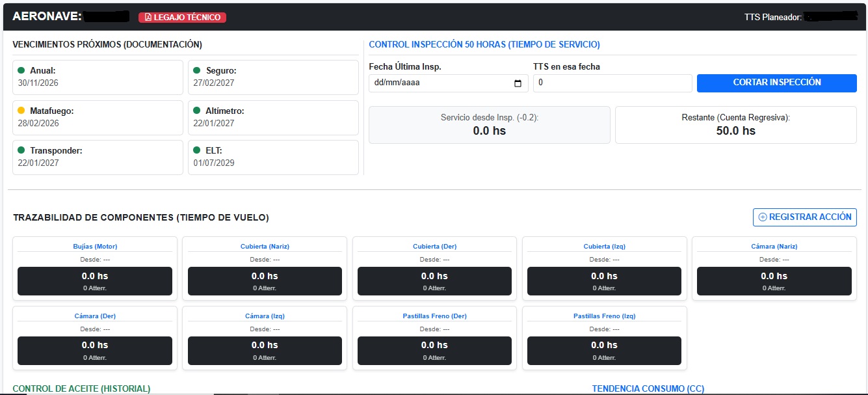This screenshot has height=395, width=868.
Task: Click the Control de Aceite (Historial) heading
Action: coord(81,388)
